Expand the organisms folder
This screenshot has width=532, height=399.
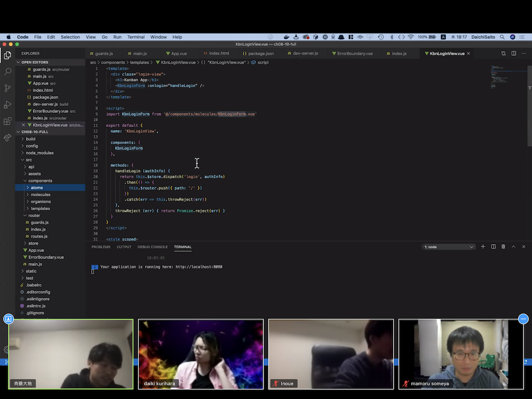point(50,202)
